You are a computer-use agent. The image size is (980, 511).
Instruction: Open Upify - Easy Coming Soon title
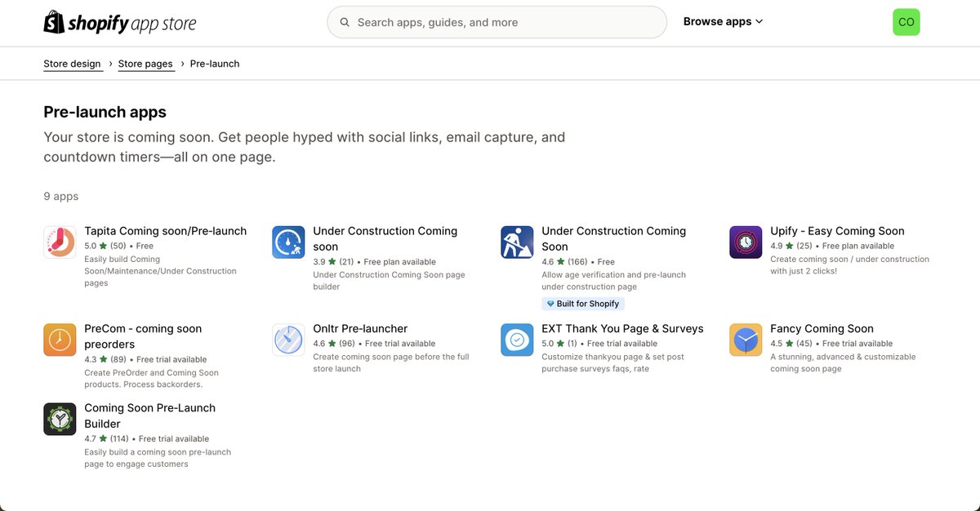point(837,231)
